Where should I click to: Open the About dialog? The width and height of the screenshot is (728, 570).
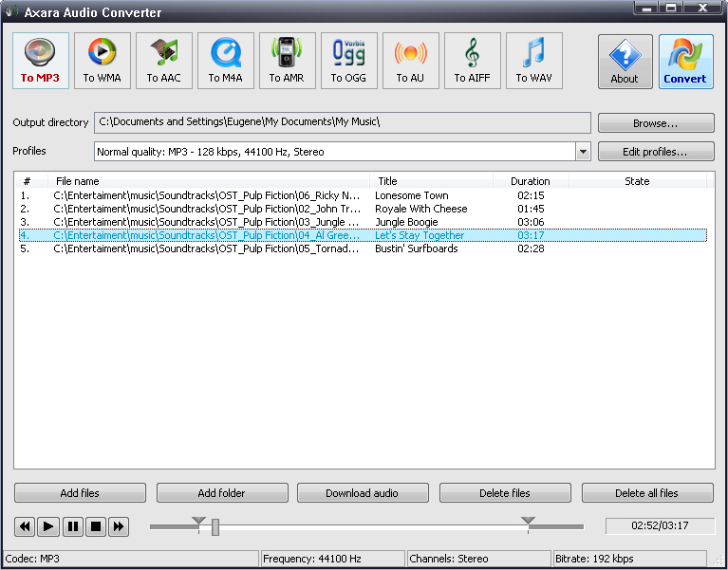tap(625, 62)
